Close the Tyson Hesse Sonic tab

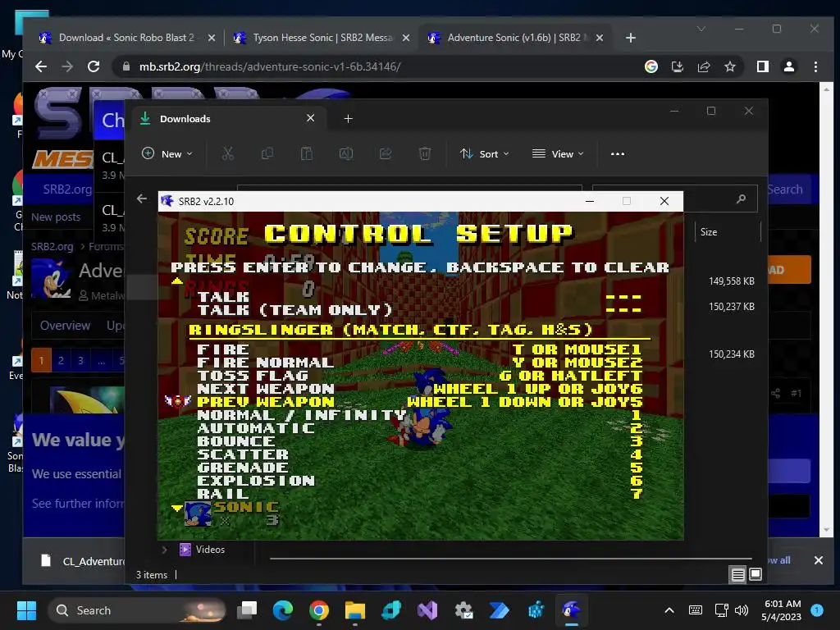[405, 38]
